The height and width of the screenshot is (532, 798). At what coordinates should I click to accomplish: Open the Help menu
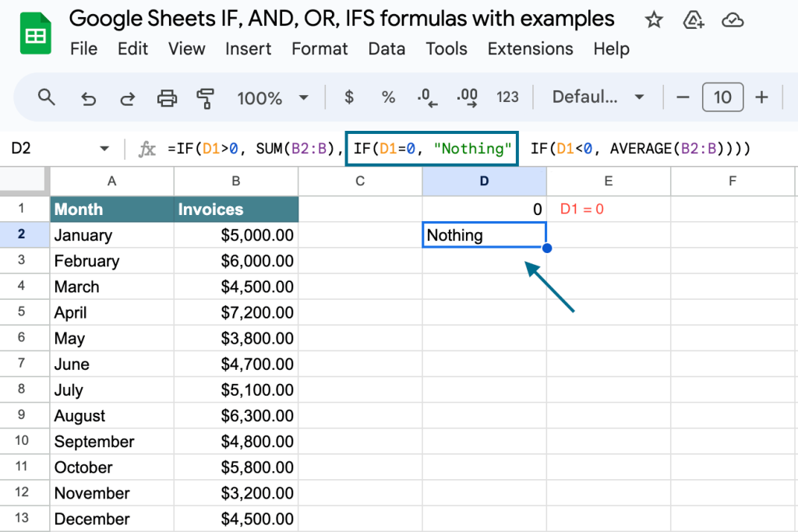(x=611, y=49)
